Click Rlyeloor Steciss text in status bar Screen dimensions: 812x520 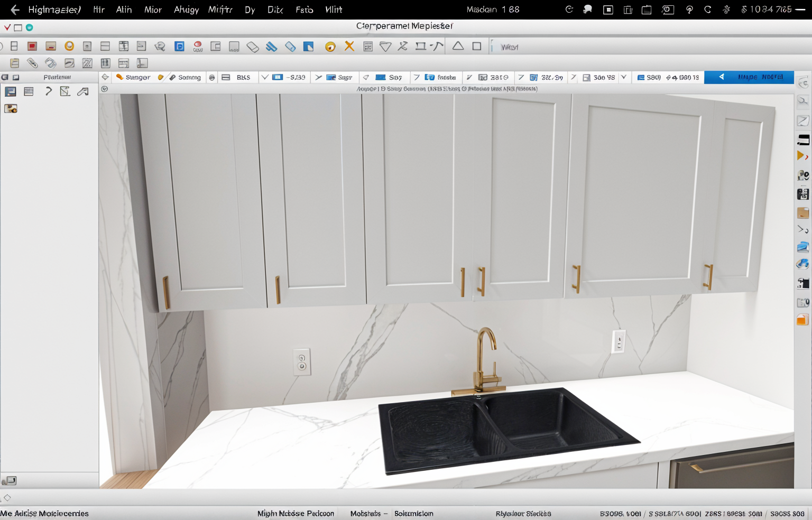tap(523, 513)
